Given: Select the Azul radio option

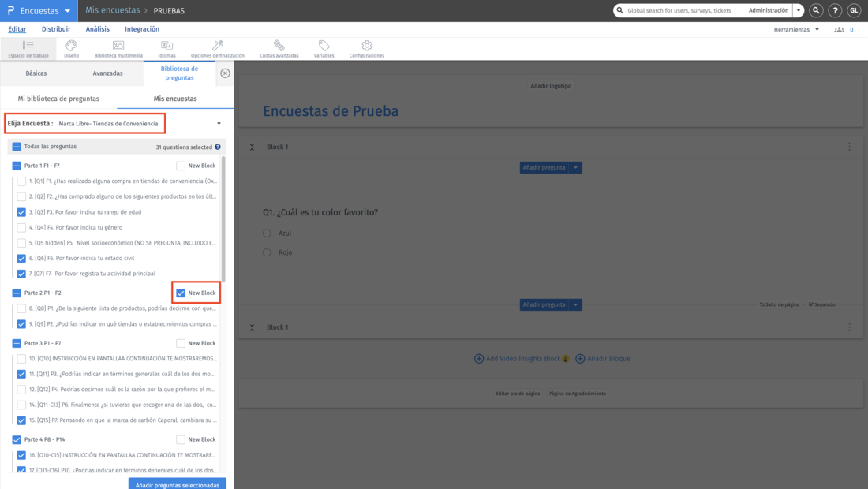Looking at the screenshot, I should pyautogui.click(x=267, y=233).
